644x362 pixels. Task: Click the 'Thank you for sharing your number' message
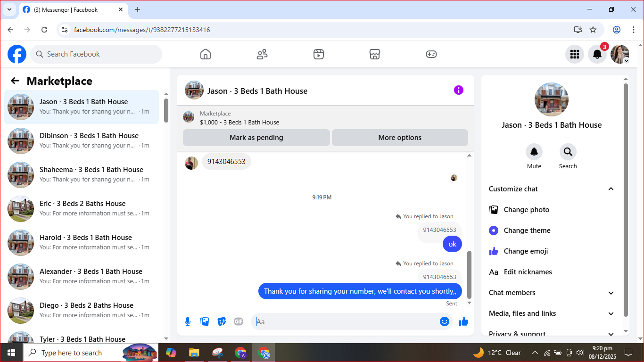coord(360,291)
